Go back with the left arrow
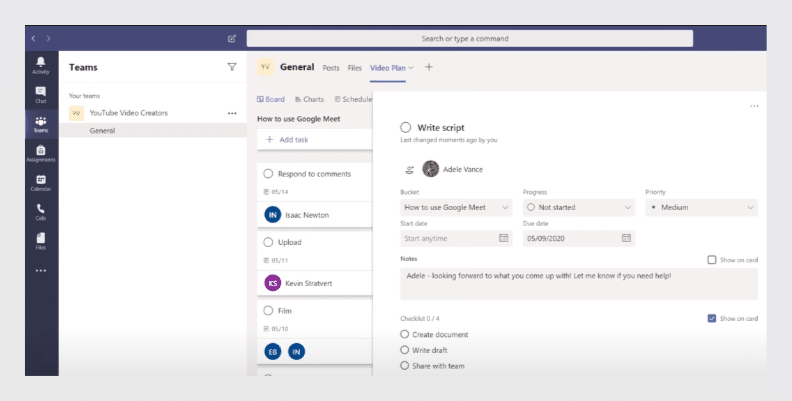Viewport: 792px width, 401px height. pyautogui.click(x=33, y=38)
